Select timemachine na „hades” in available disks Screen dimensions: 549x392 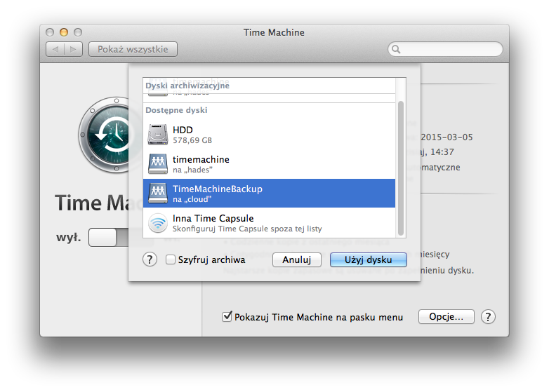(x=269, y=164)
